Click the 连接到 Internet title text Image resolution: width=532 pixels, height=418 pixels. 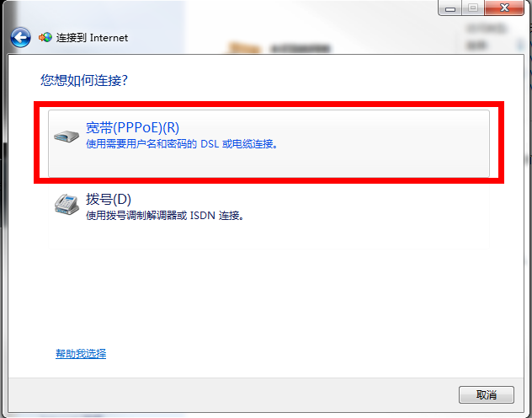(x=92, y=38)
